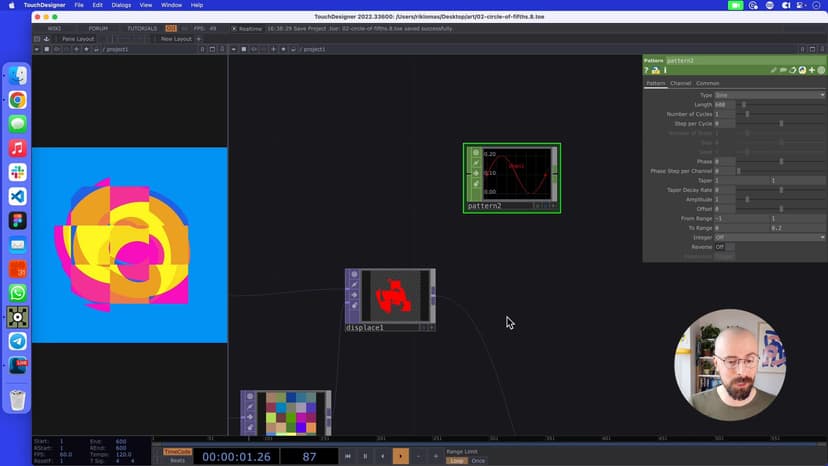This screenshot has width=828, height=466.
Task: Open Visual Studio Code from the dock
Action: point(17,196)
